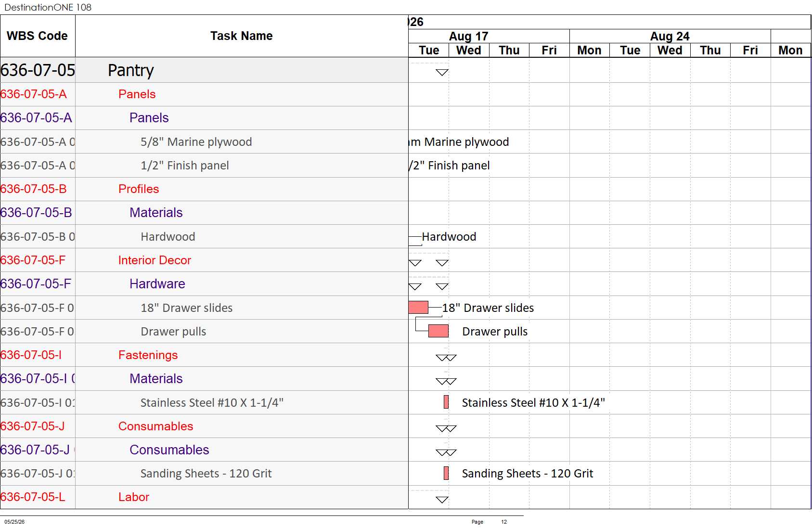
Task: Click the WBS Code column header
Action: click(x=38, y=36)
